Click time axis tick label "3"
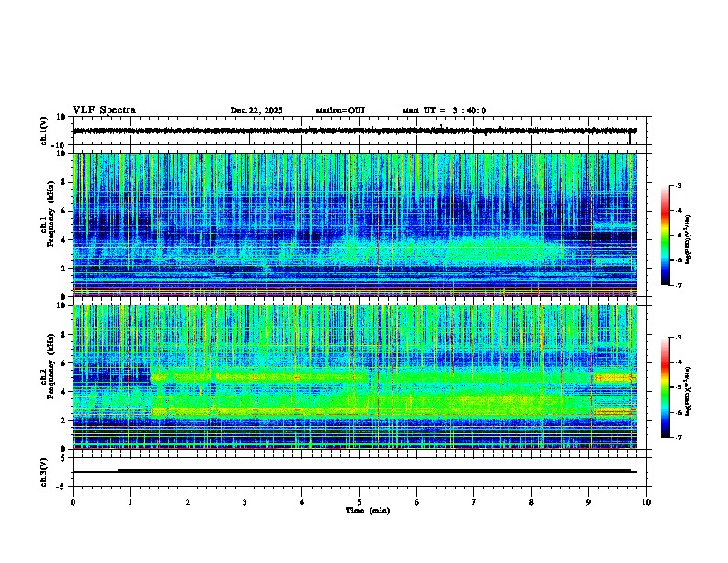The width and height of the screenshot is (728, 563). [x=245, y=502]
